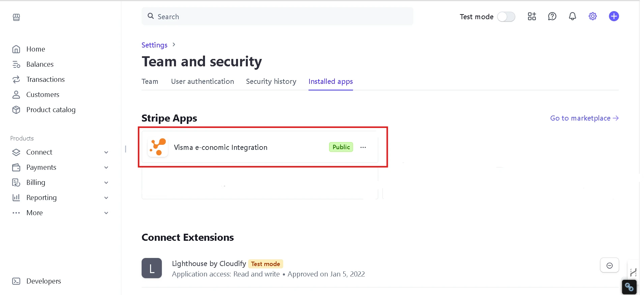
Task: Open the Visma app three-dot menu
Action: point(363,147)
